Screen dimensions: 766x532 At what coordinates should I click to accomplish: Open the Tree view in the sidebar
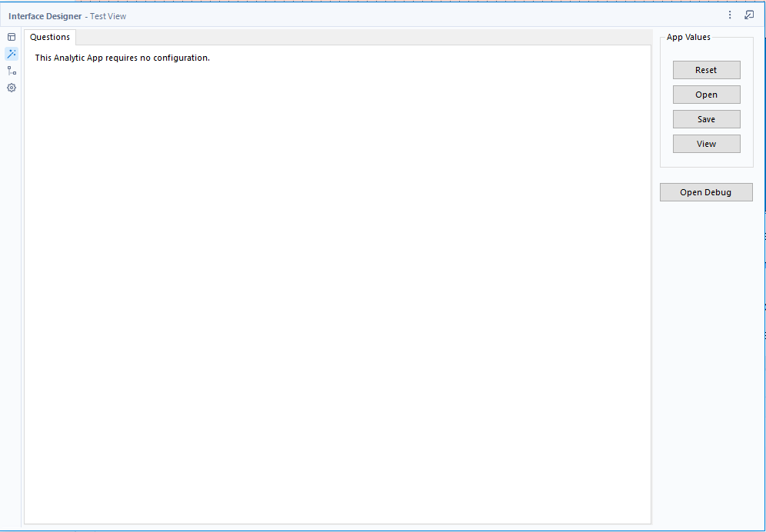[x=11, y=70]
